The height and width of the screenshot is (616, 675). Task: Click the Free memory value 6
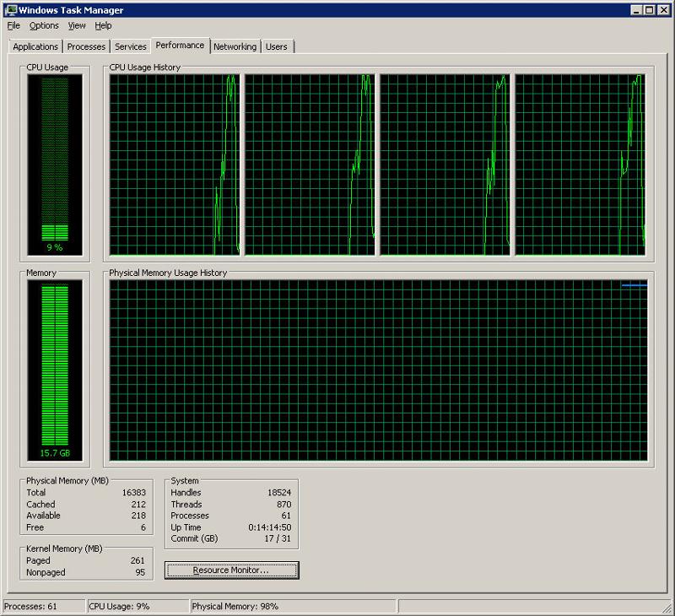point(143,527)
